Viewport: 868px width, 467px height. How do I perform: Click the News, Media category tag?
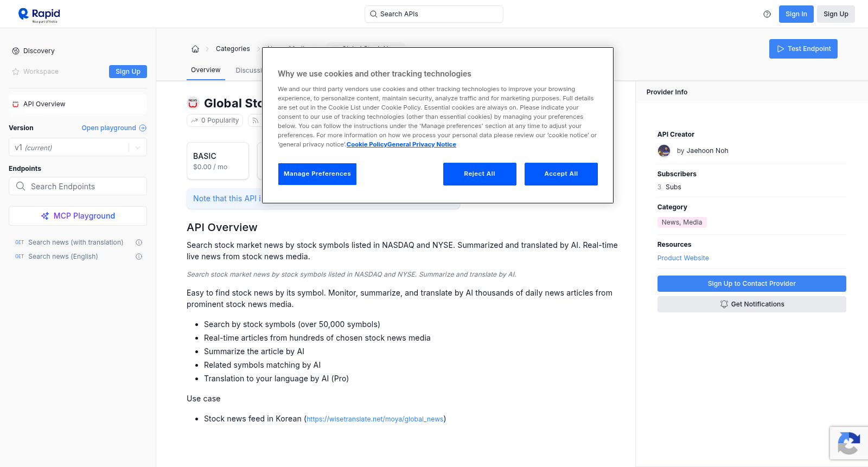[x=681, y=222]
